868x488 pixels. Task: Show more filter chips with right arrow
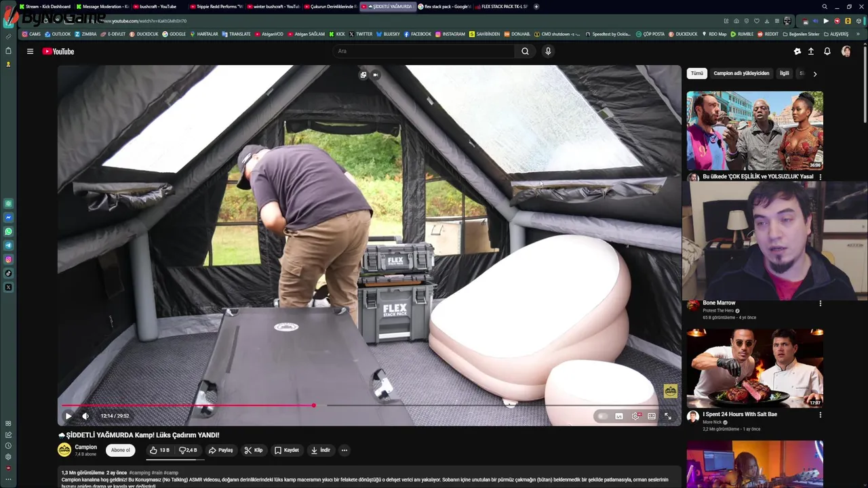coord(815,73)
